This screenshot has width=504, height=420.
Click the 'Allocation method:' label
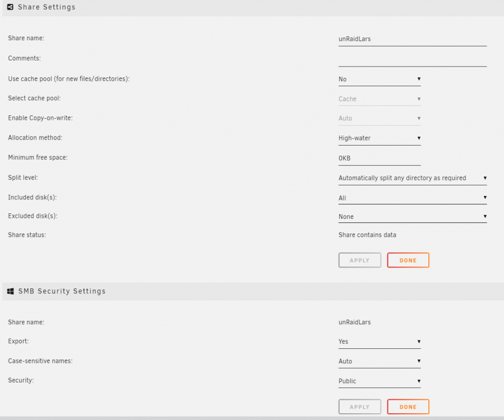[35, 138]
